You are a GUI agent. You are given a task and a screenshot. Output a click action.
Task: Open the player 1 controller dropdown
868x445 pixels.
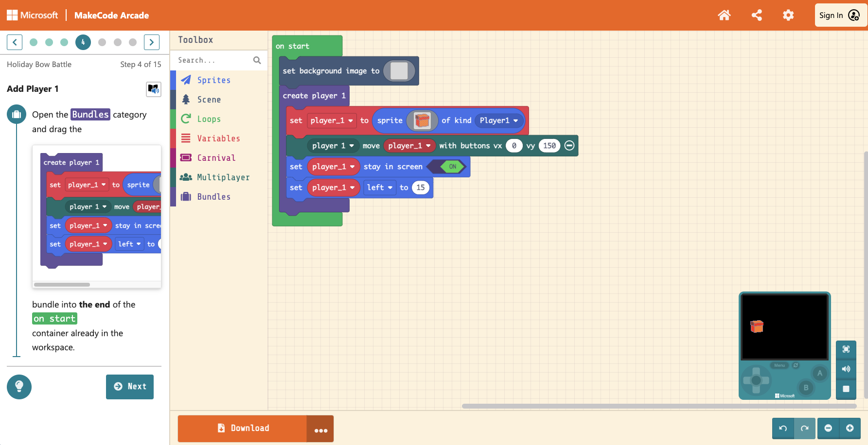tap(333, 146)
